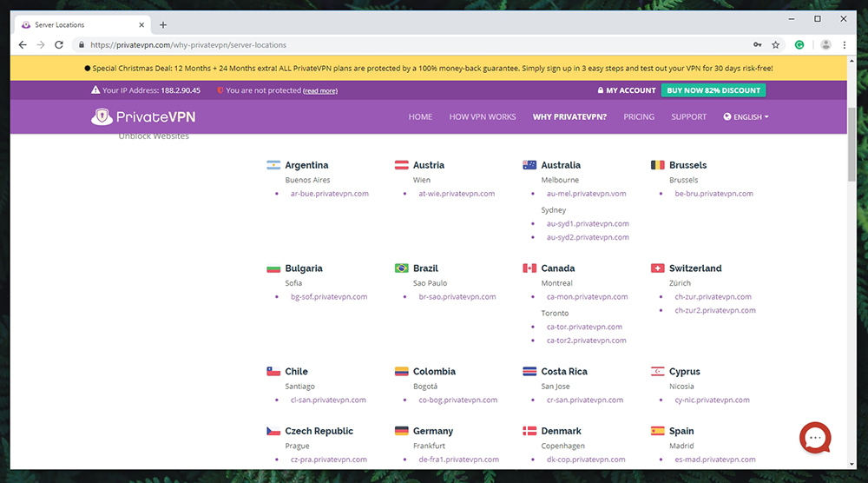Screen dimensions: 868x483
Task: Open the browser profile avatar
Action: [x=825, y=45]
